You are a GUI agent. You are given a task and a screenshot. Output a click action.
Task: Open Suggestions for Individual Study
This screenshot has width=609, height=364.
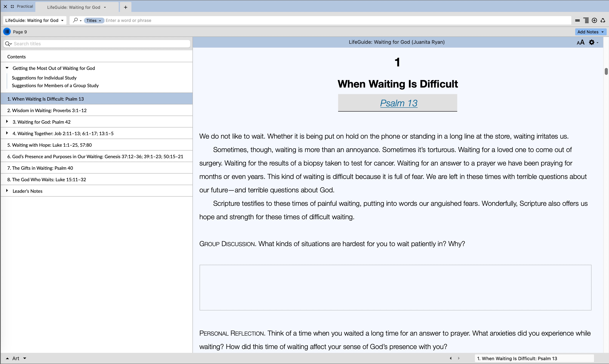coord(44,78)
